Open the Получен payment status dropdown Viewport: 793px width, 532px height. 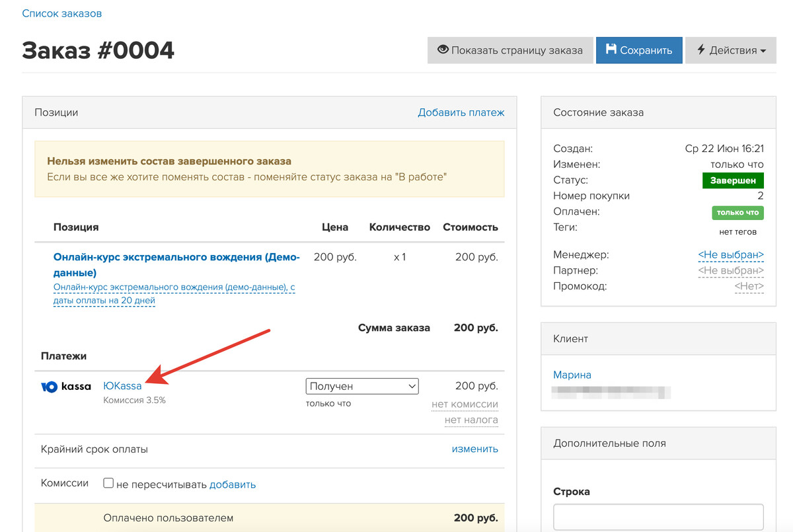point(362,386)
